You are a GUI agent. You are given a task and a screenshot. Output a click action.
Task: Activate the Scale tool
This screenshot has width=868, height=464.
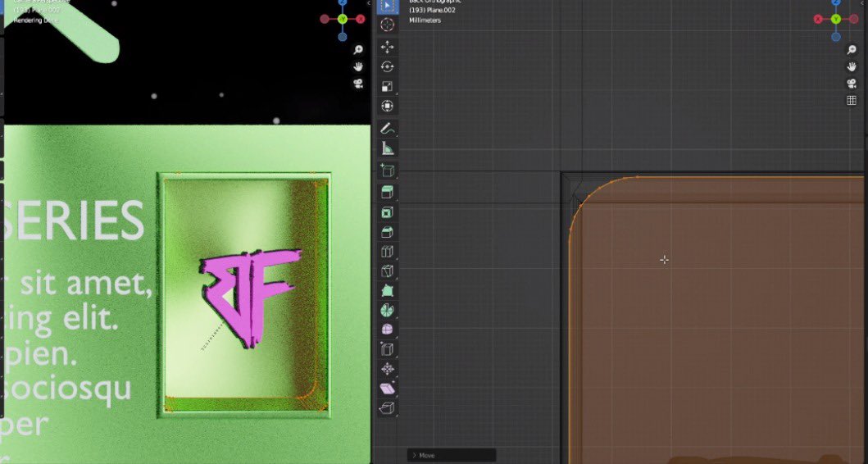[x=387, y=86]
